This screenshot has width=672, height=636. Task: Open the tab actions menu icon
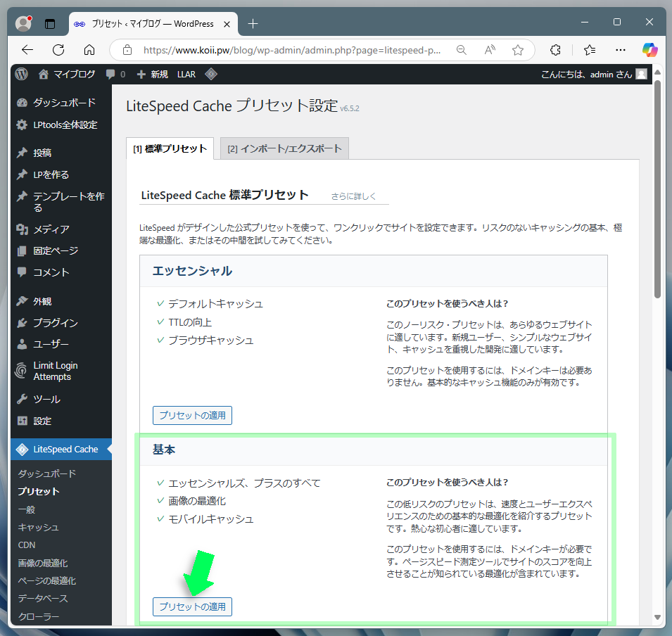(x=50, y=24)
